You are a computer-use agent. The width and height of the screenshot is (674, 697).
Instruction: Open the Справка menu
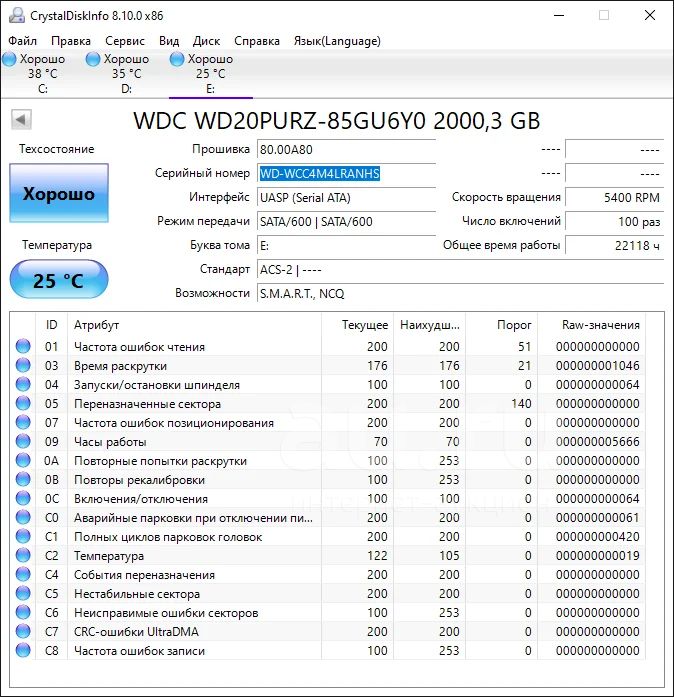pyautogui.click(x=257, y=41)
